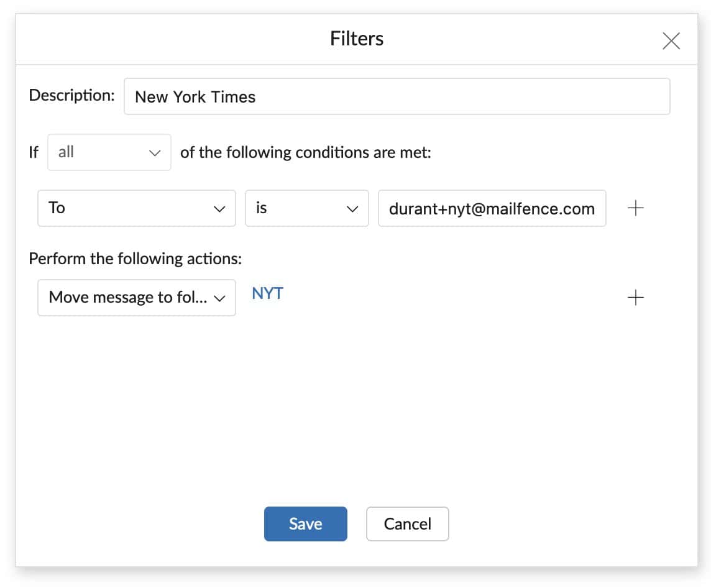The height and width of the screenshot is (588, 711).
Task: Select the Filters dialog title
Action: [x=357, y=39]
